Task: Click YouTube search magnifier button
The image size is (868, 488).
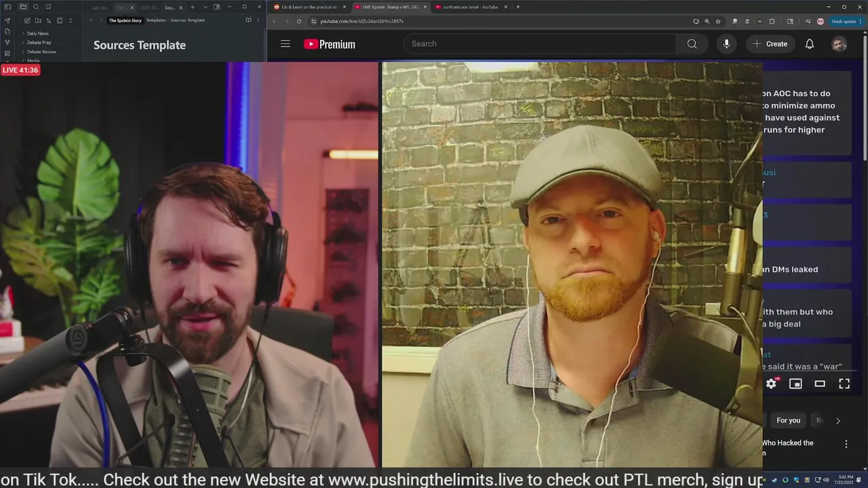Action: click(692, 44)
